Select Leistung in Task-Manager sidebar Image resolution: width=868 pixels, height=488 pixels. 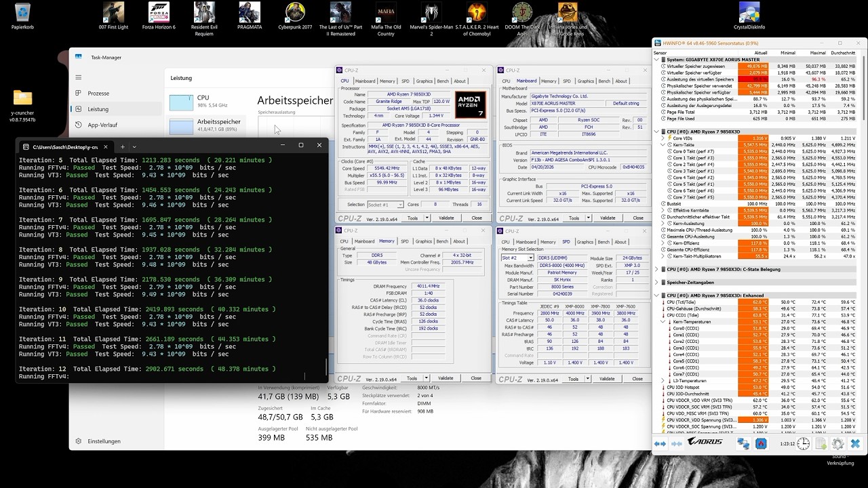pyautogui.click(x=117, y=109)
